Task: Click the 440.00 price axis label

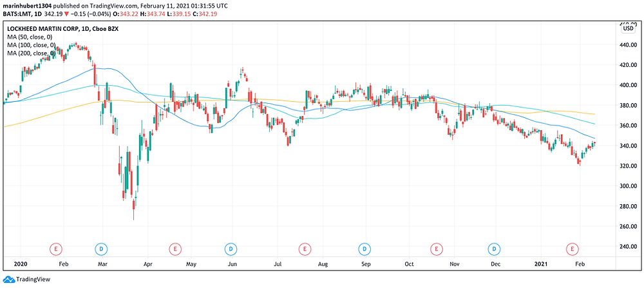Action: pyautogui.click(x=629, y=45)
